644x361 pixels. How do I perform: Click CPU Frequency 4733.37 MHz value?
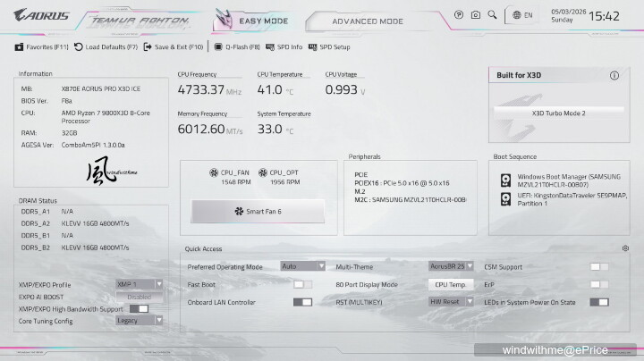click(x=209, y=89)
